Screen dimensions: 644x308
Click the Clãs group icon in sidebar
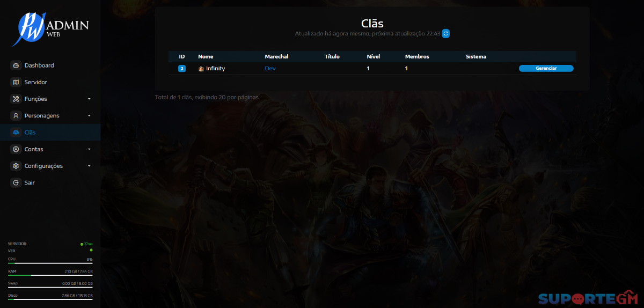16,133
